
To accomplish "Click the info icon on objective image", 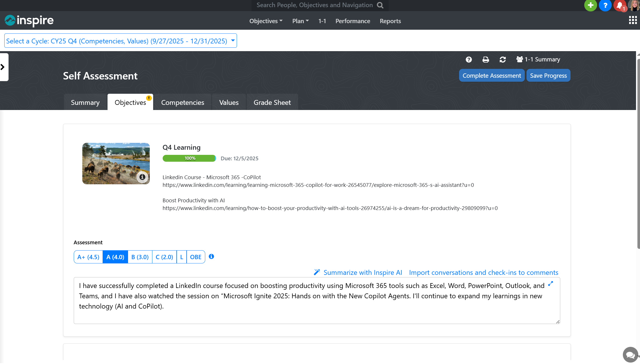I will 142,177.
